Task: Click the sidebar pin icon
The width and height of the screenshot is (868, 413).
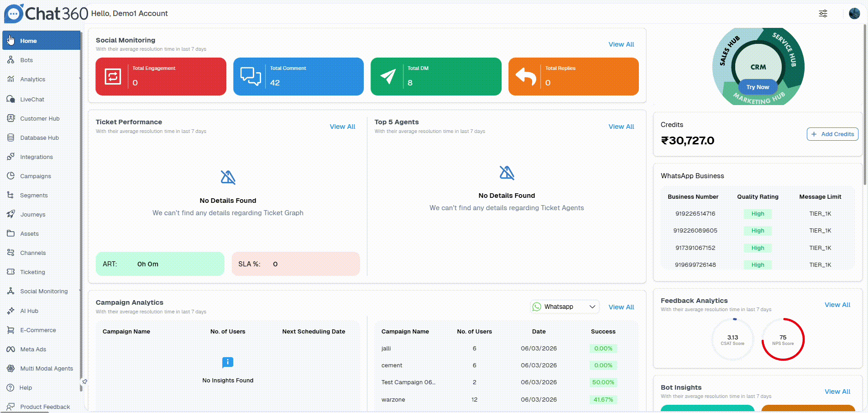Action: (84, 381)
